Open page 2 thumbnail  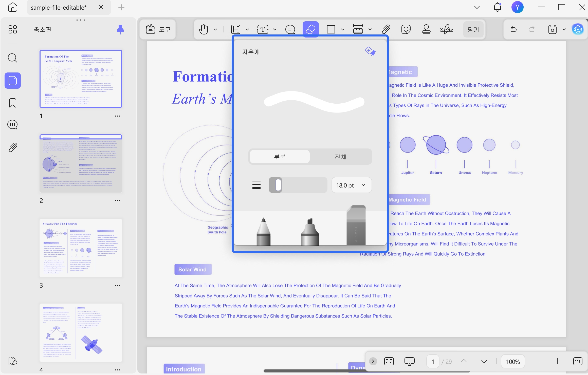coord(81,163)
